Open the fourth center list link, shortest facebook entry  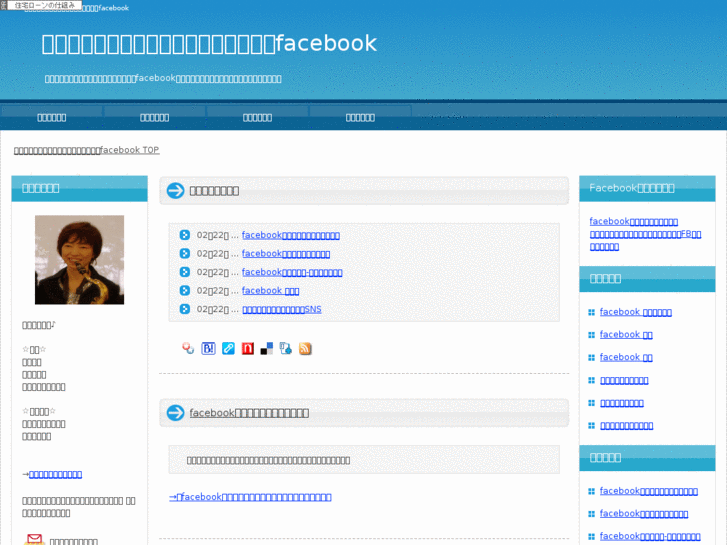[x=270, y=291]
